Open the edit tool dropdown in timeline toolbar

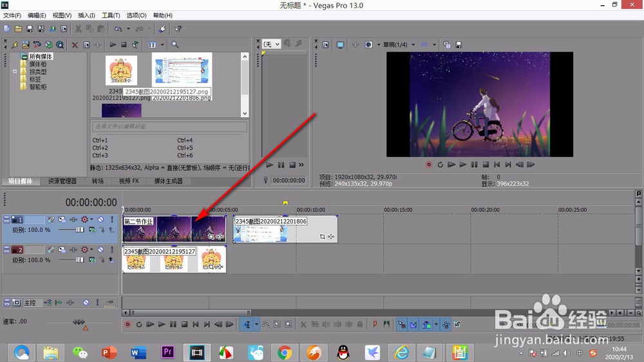click(257, 325)
